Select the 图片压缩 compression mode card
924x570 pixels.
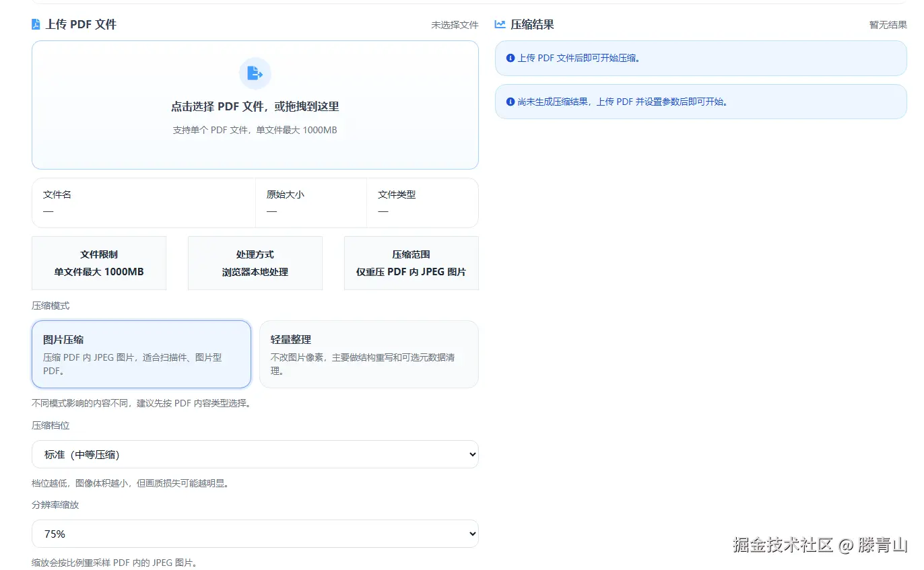point(141,354)
